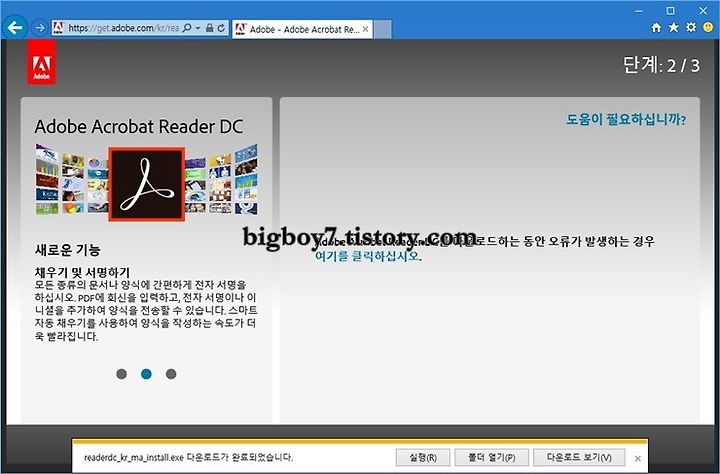Click the smiley feedback icon
This screenshot has width=720, height=474.
pos(709,28)
